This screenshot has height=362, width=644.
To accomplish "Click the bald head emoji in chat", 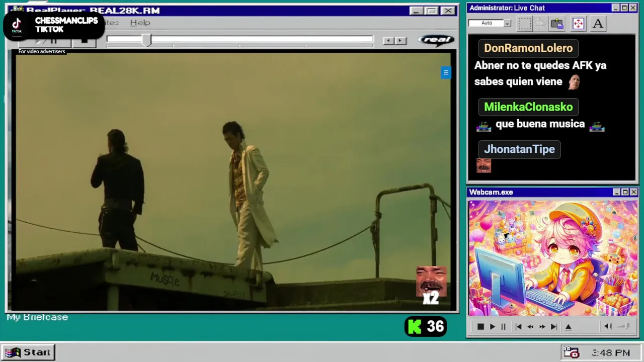I will pyautogui.click(x=574, y=82).
